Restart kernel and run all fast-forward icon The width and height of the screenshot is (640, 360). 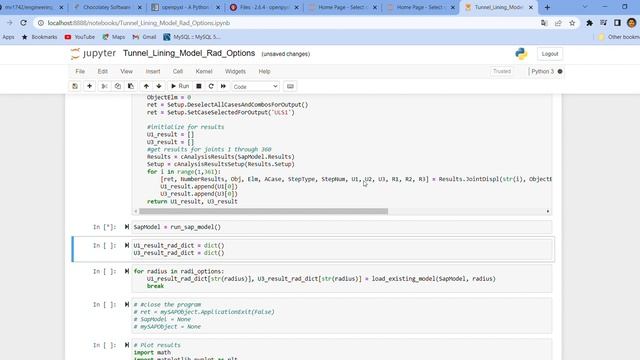point(223,86)
